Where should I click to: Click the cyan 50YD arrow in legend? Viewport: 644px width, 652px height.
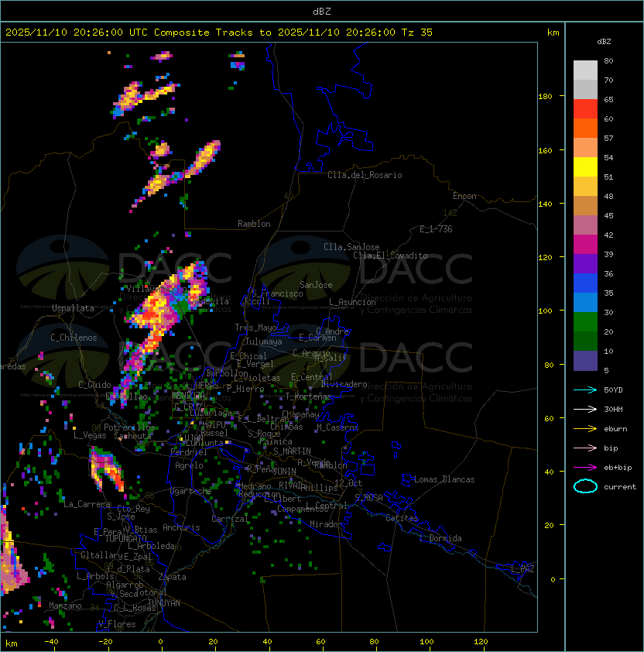pos(585,389)
